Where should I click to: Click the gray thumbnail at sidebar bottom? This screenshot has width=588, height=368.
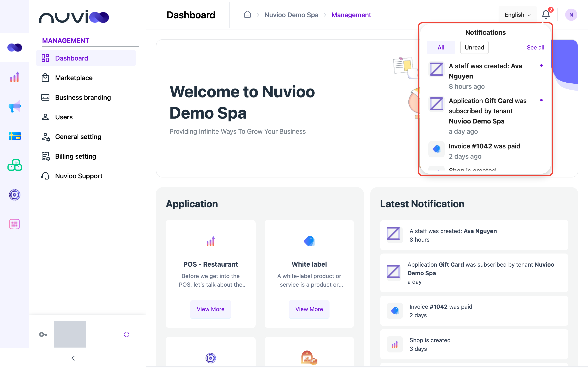coord(70,334)
